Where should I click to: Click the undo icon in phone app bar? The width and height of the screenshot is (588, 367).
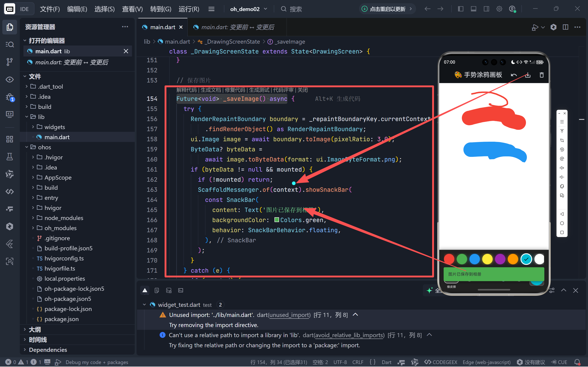pyautogui.click(x=514, y=75)
